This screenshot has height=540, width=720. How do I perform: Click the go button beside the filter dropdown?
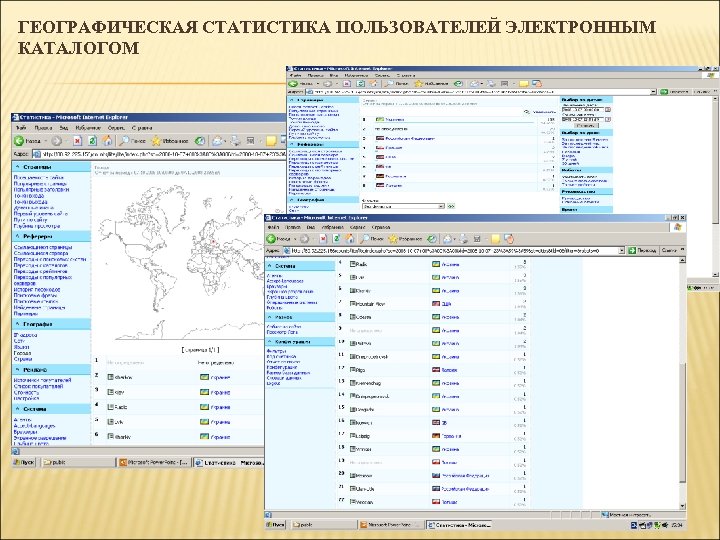[x=451, y=207]
